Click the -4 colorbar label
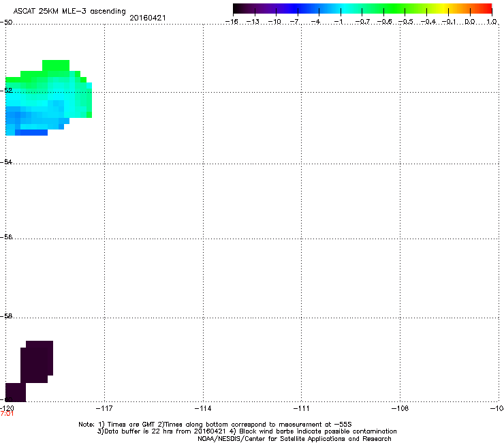 tap(316, 22)
